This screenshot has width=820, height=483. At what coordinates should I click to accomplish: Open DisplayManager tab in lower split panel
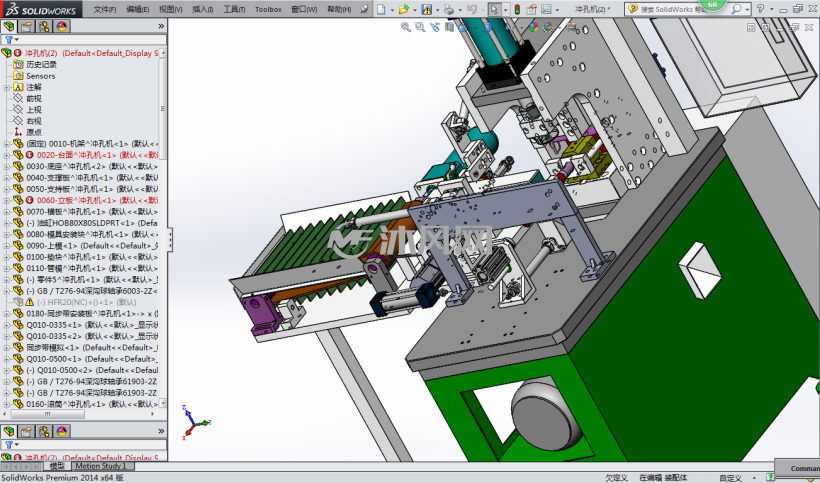62,431
